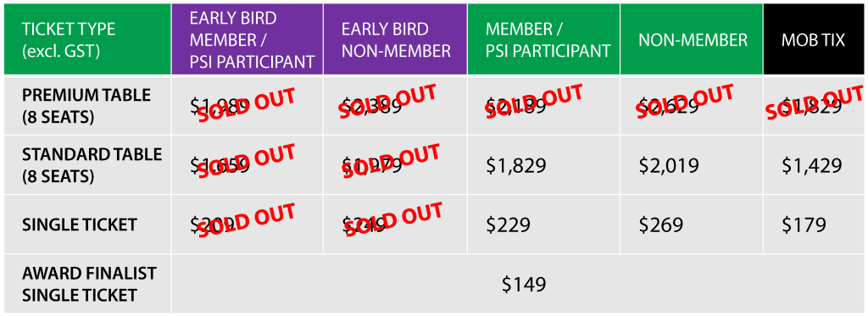Select the MOB TIX black header

[x=814, y=39]
